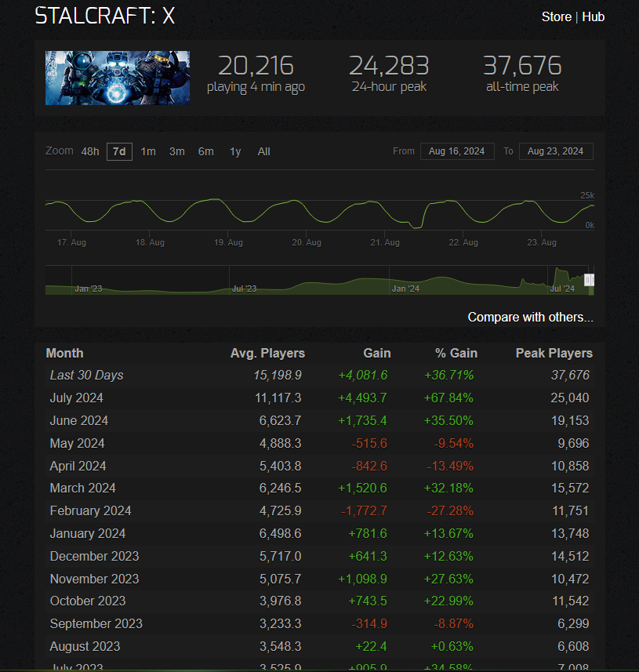639x672 pixels.
Task: Click Compare with others link
Action: (x=531, y=317)
